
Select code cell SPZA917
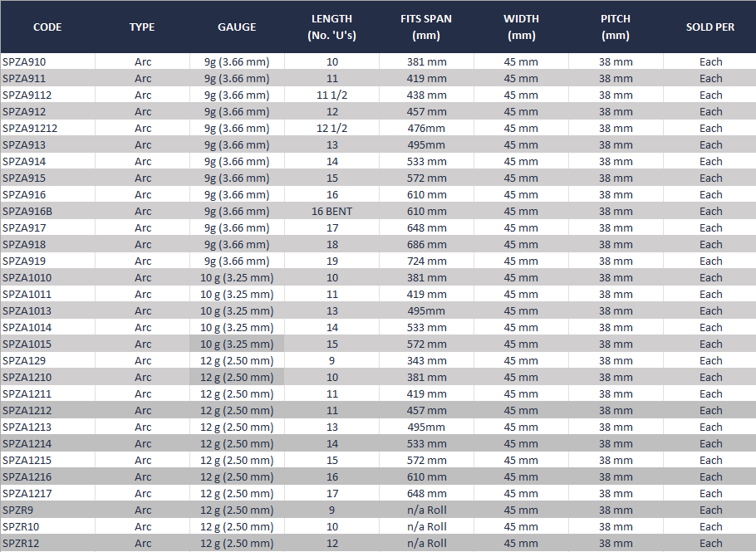[47, 227]
